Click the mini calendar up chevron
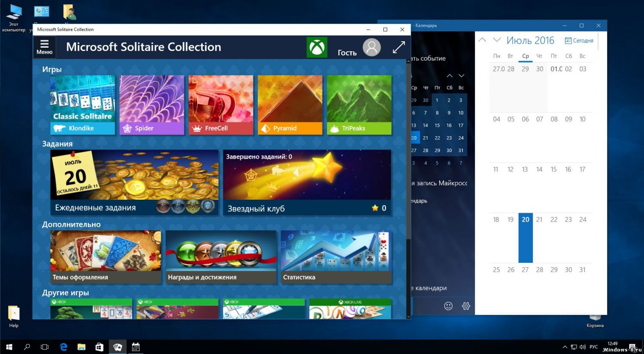The width and height of the screenshot is (644, 354). click(x=450, y=76)
